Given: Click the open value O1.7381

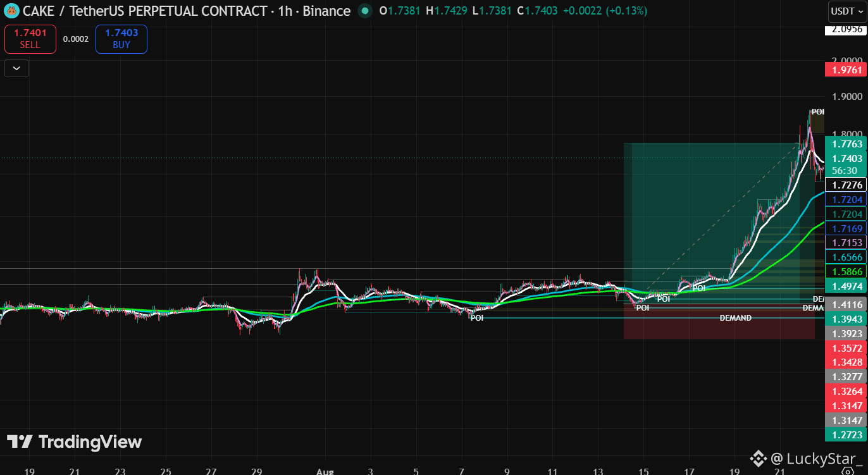Looking at the screenshot, I should pyautogui.click(x=401, y=11).
